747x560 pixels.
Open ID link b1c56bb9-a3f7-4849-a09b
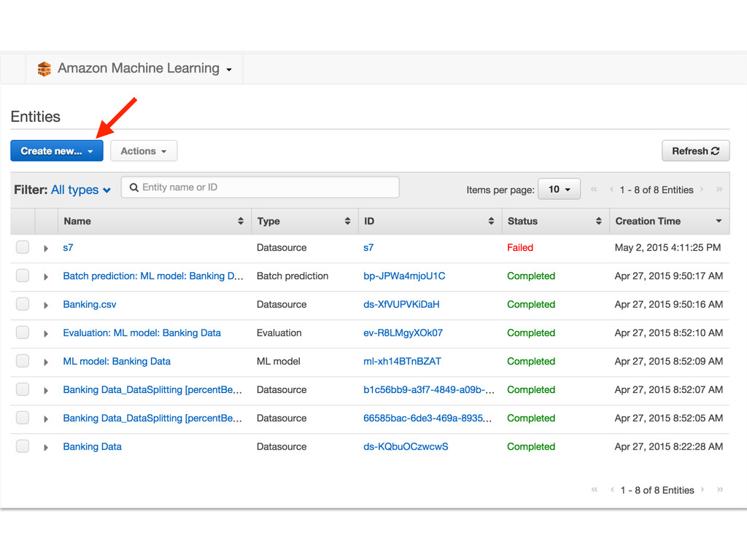(429, 390)
